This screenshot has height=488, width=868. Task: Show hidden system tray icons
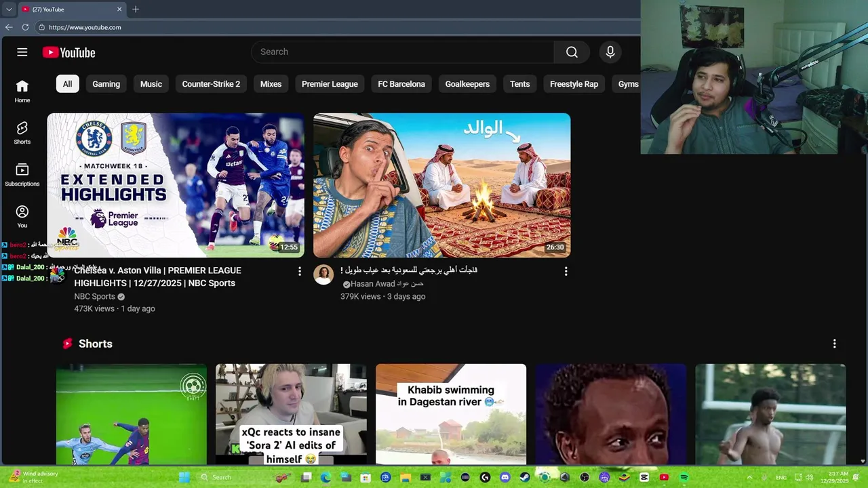click(749, 477)
